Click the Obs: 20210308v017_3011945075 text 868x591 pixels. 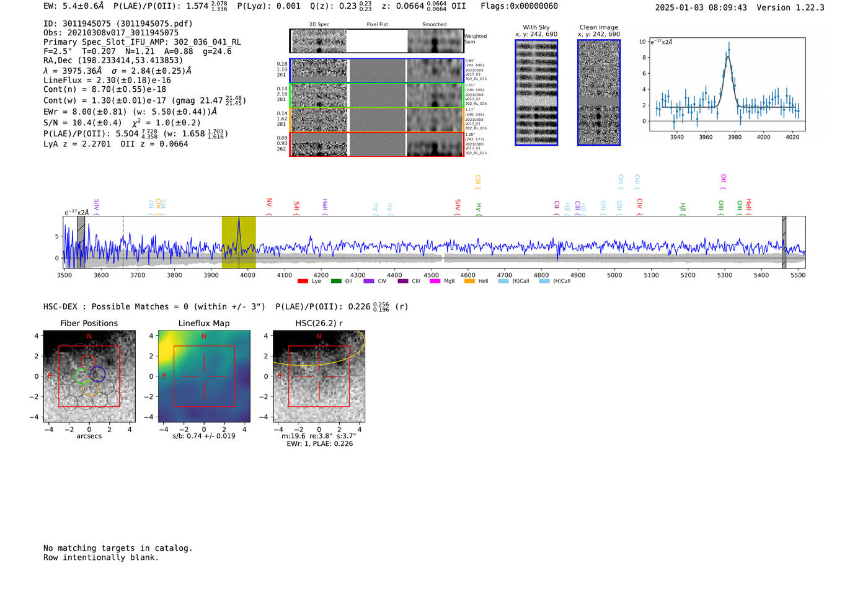tap(111, 33)
